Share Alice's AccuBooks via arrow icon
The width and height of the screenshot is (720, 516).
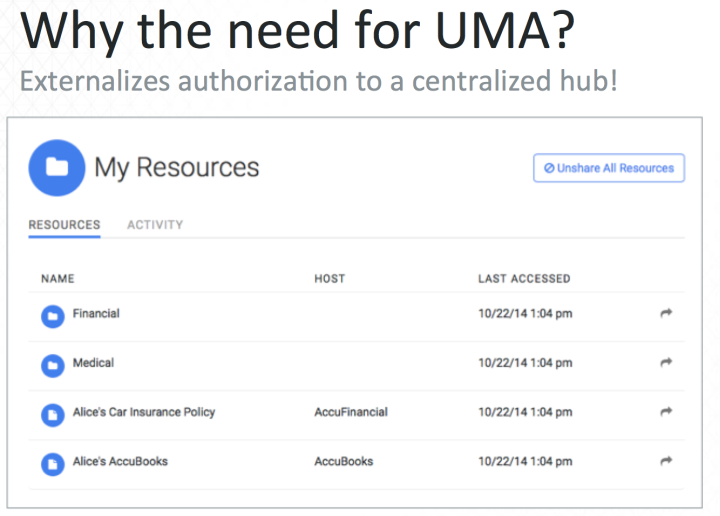click(666, 461)
